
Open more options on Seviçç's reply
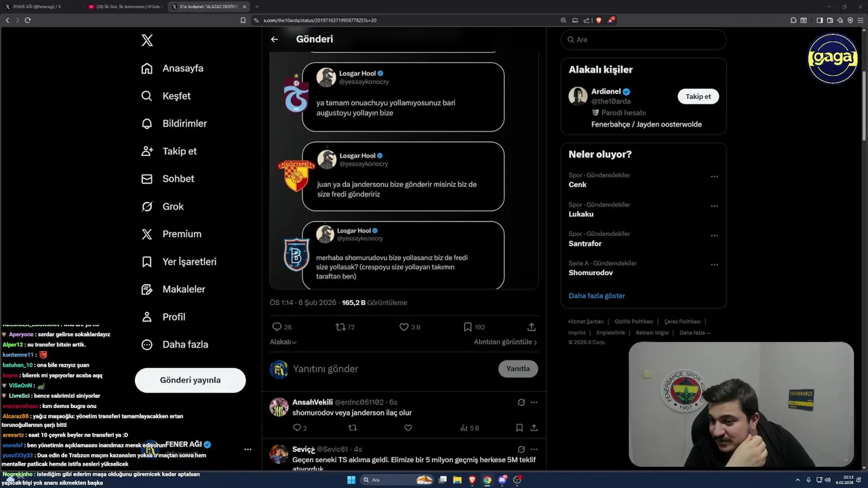pyautogui.click(x=534, y=449)
